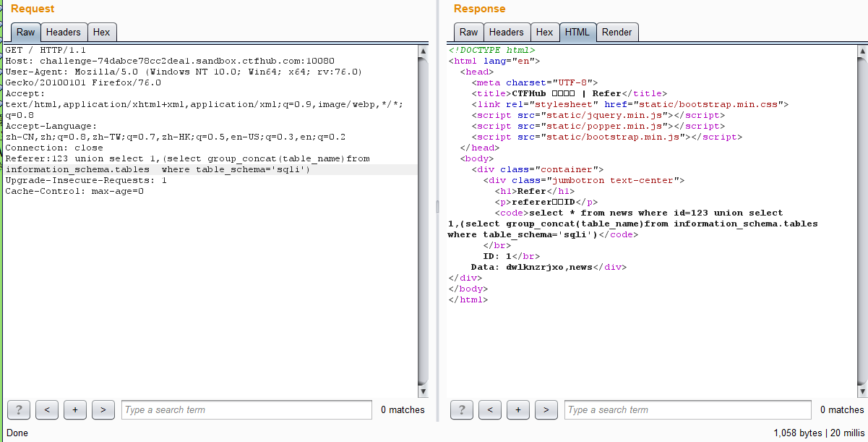
Task: Click Request scrollbar down arrow
Action: click(424, 391)
